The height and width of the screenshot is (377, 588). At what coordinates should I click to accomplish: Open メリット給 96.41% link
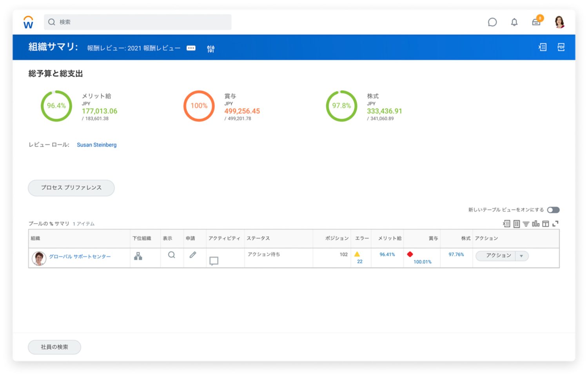pyautogui.click(x=387, y=254)
